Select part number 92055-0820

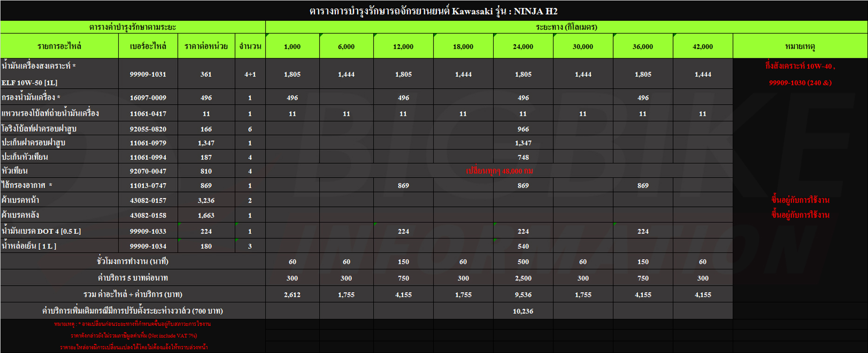click(148, 129)
